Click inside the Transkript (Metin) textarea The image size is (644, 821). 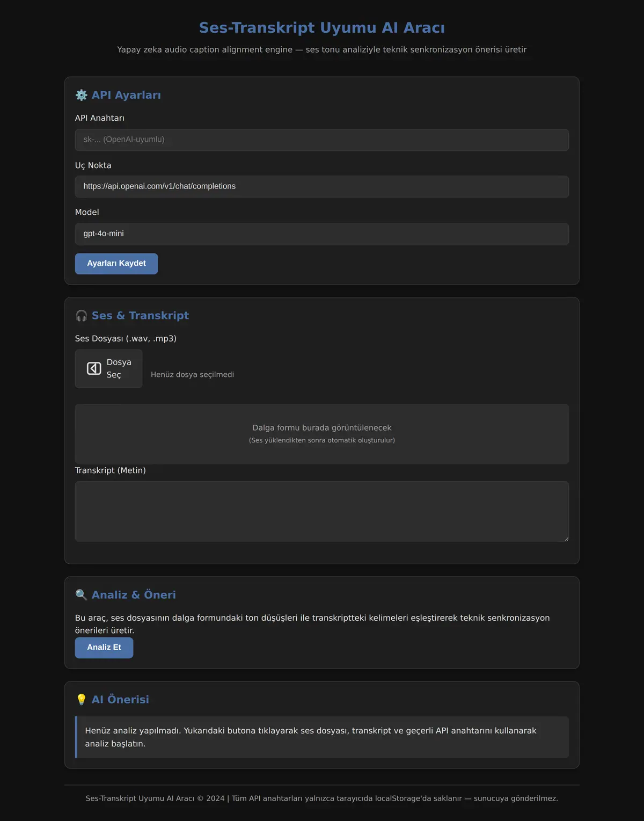point(322,511)
